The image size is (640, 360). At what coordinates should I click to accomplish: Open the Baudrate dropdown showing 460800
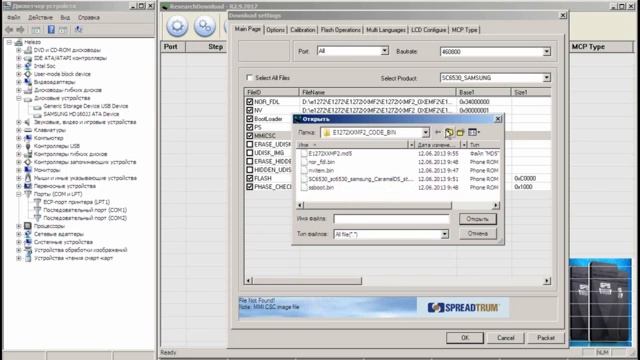[x=547, y=52]
